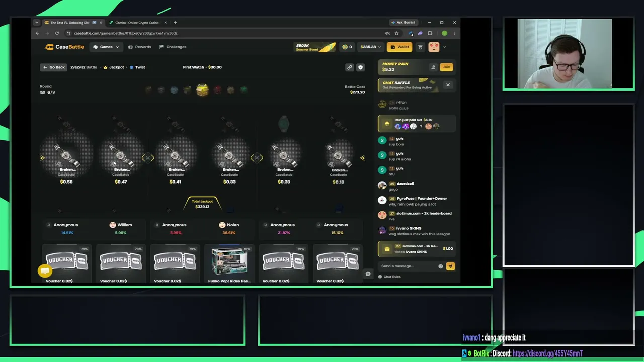
Task: Open the Games dropdown menu
Action: tap(106, 47)
